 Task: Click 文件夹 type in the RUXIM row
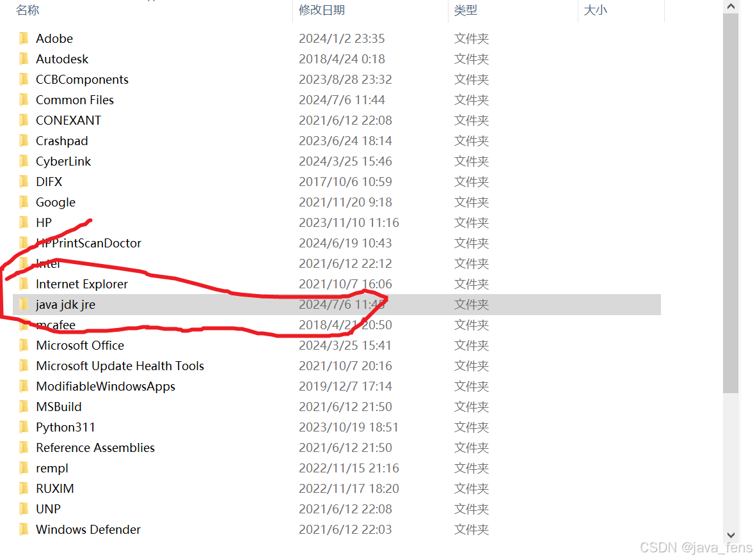click(x=472, y=488)
